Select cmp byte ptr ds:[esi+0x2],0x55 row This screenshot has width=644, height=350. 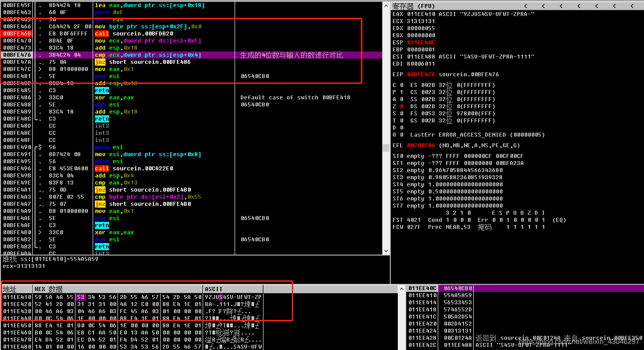pyautogui.click(x=191, y=197)
